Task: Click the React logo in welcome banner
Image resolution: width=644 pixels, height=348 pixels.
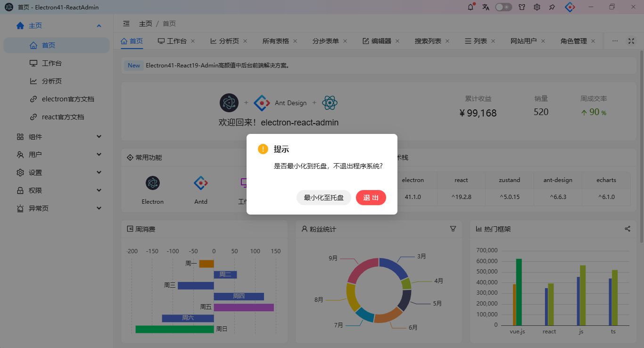Action: pyautogui.click(x=330, y=103)
